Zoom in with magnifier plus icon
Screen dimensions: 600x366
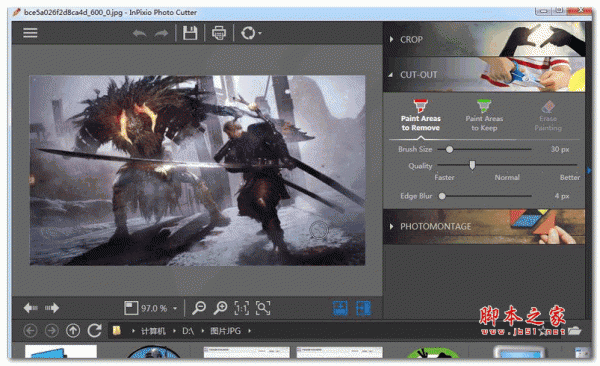(x=220, y=308)
